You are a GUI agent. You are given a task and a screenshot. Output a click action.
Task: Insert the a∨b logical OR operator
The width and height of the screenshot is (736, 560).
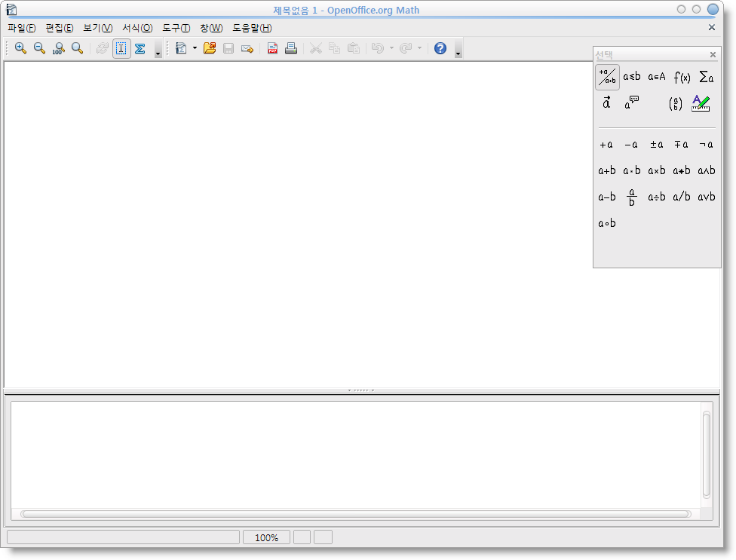point(707,197)
